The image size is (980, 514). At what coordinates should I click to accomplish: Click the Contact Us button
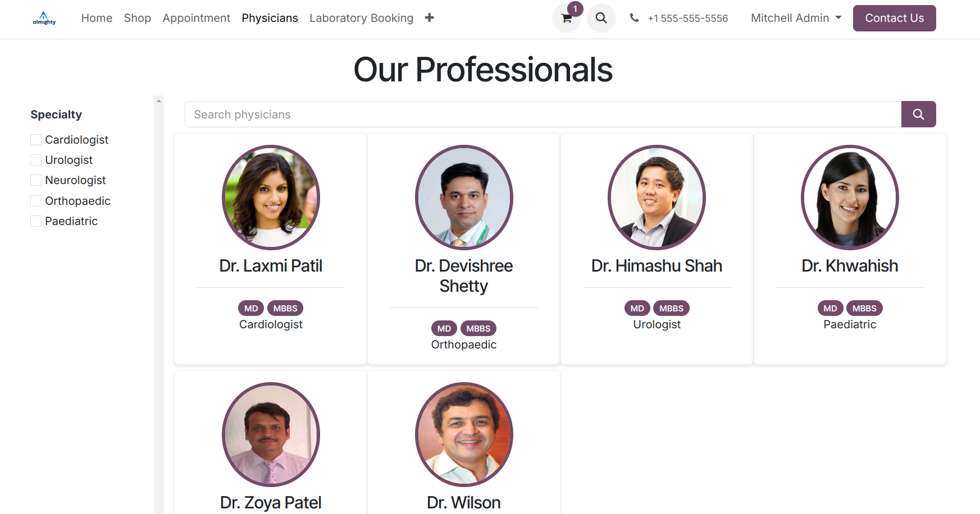pyautogui.click(x=894, y=18)
